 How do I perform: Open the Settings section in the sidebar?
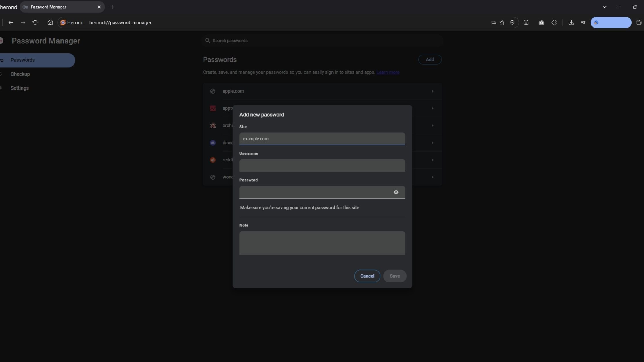20,88
